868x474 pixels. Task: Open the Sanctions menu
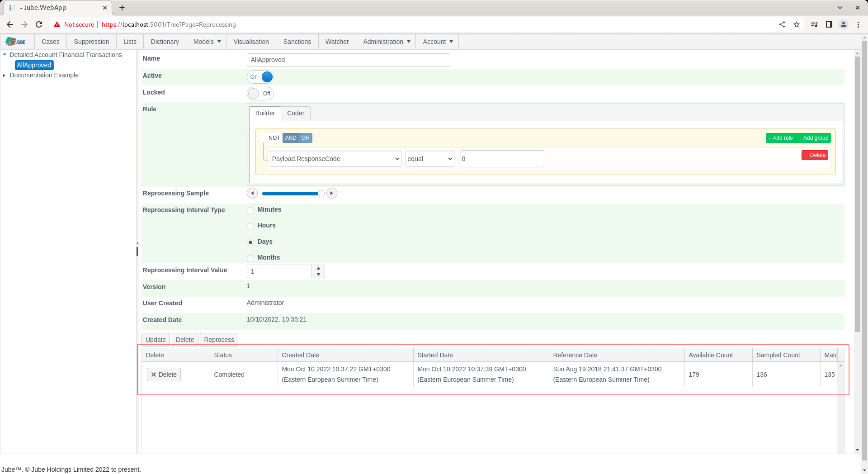[297, 42]
